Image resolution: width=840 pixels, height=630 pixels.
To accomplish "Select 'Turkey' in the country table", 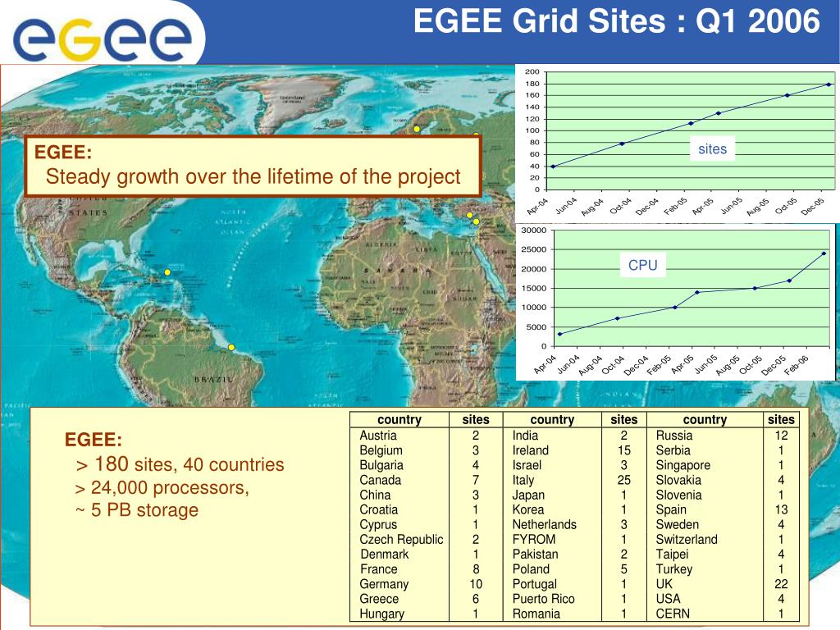I will (x=674, y=569).
